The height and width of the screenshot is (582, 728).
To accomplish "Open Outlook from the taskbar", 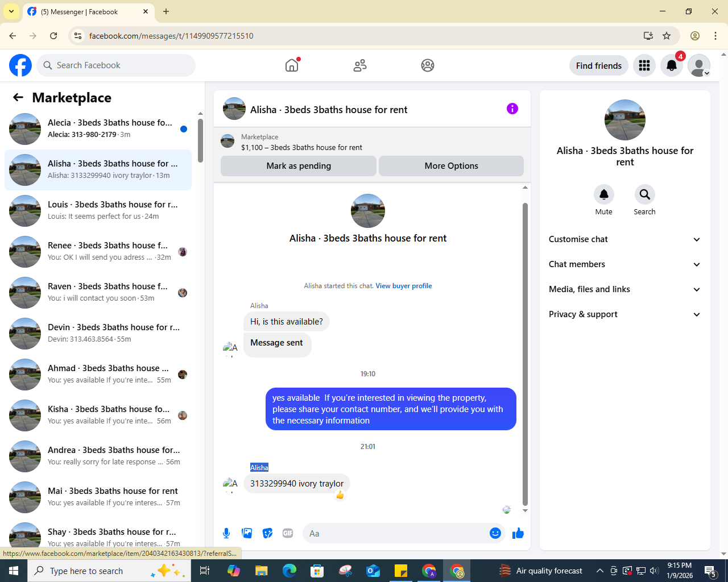I will pyautogui.click(x=373, y=571).
